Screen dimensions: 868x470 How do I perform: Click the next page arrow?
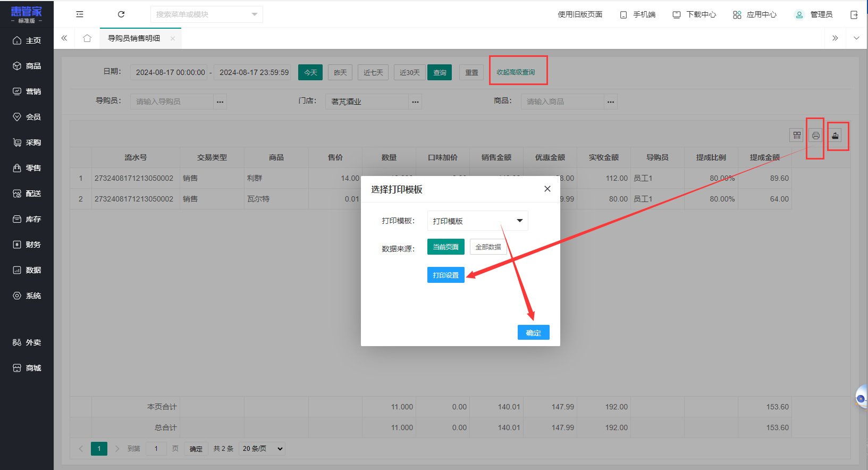pyautogui.click(x=117, y=449)
